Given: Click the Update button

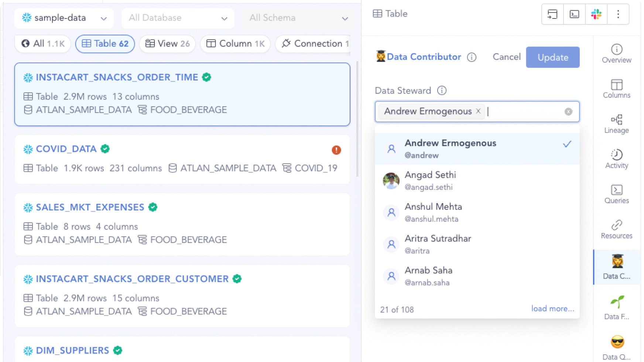Looking at the screenshot, I should (x=552, y=57).
